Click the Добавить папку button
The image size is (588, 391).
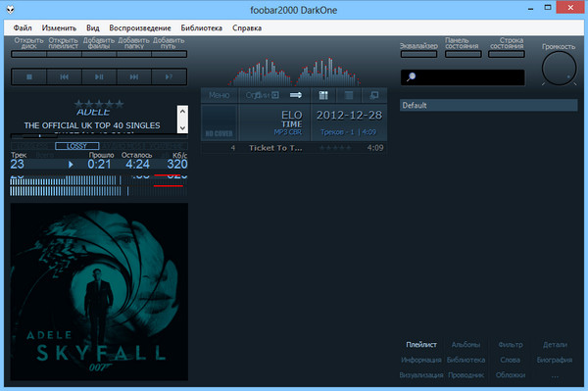(134, 54)
